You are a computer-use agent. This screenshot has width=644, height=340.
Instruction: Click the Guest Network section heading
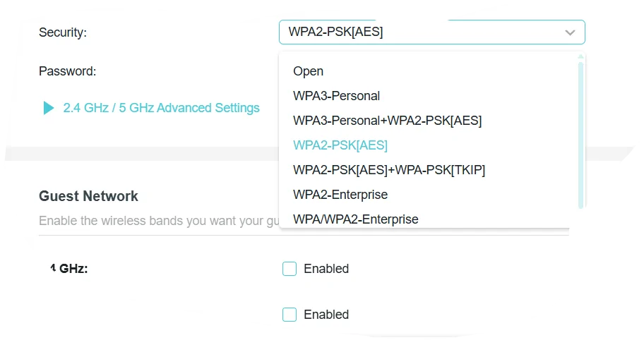point(88,196)
